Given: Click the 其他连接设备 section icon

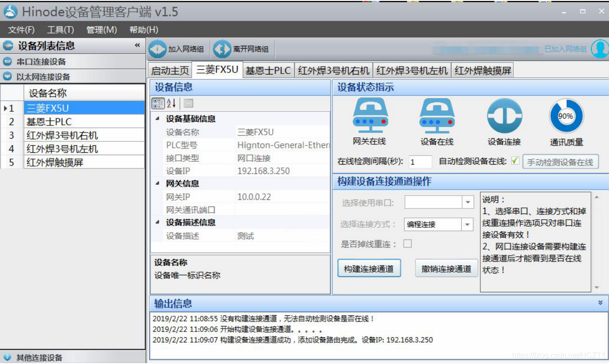Looking at the screenshot, I should pyautogui.click(x=8, y=357).
